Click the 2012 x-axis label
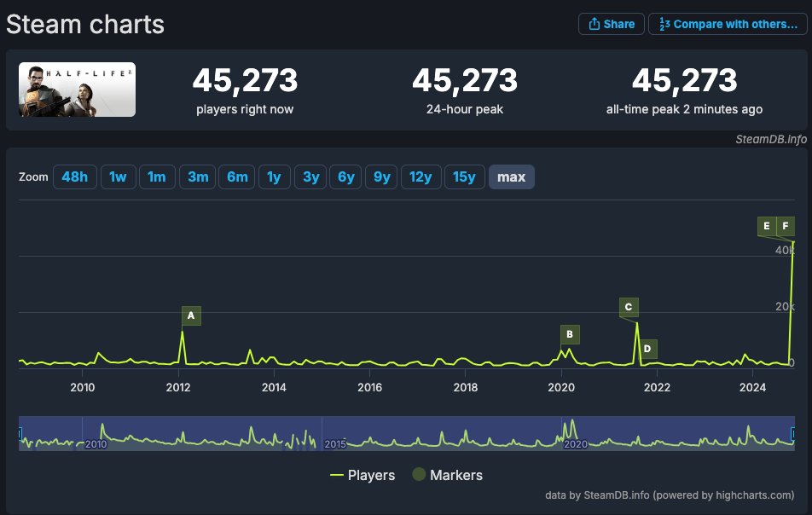The height and width of the screenshot is (515, 812). coord(178,387)
